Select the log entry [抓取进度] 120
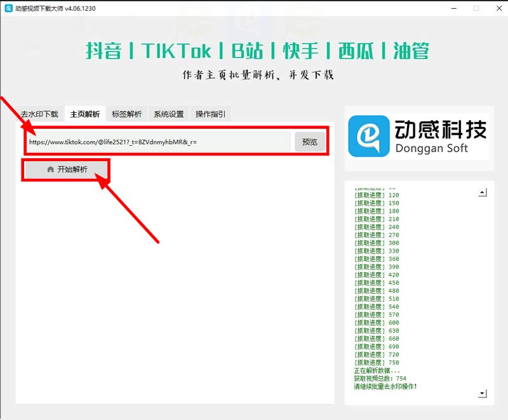Viewport: 508px width, 420px height. point(377,195)
